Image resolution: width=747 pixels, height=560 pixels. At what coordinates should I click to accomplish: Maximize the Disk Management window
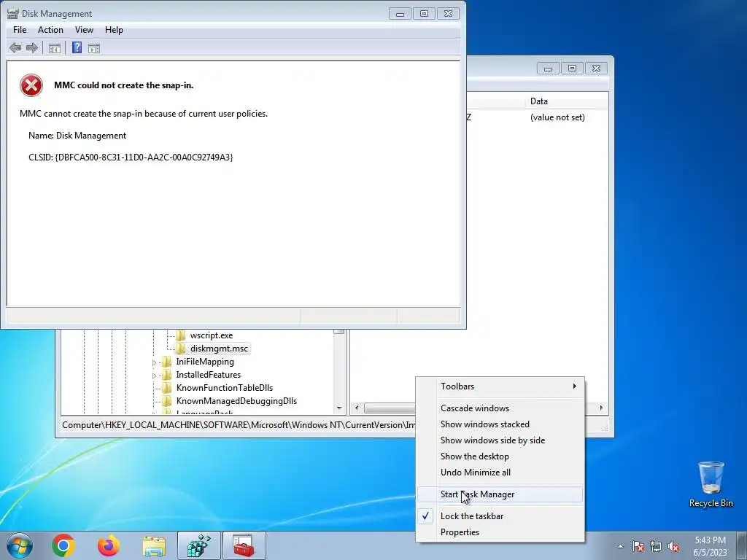[424, 14]
